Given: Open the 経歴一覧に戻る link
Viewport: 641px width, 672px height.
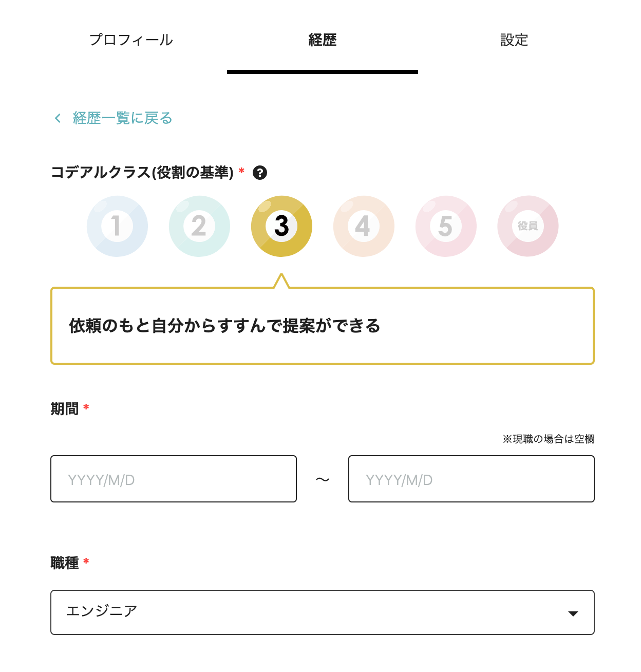Looking at the screenshot, I should 122,118.
